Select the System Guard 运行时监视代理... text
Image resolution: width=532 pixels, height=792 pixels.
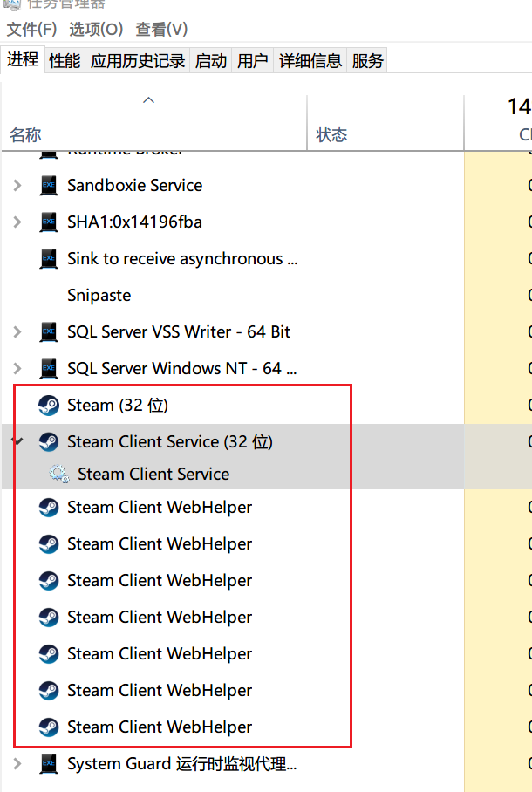pyautogui.click(x=182, y=764)
